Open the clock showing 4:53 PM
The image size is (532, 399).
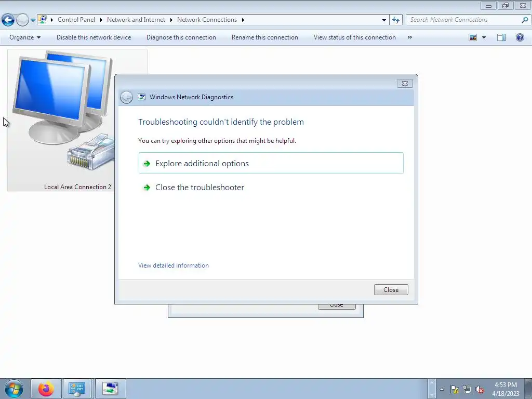pyautogui.click(x=506, y=389)
